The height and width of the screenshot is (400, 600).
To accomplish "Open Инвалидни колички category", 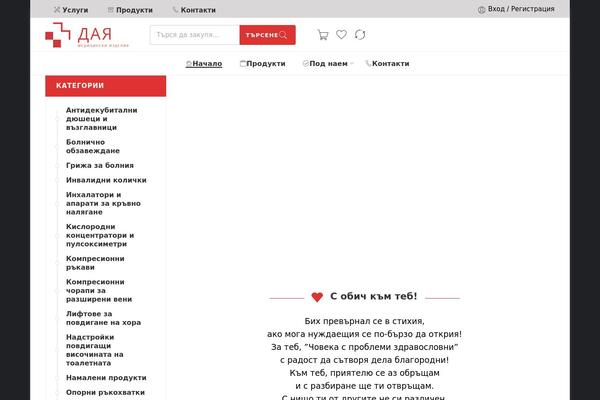I will click(x=106, y=180).
